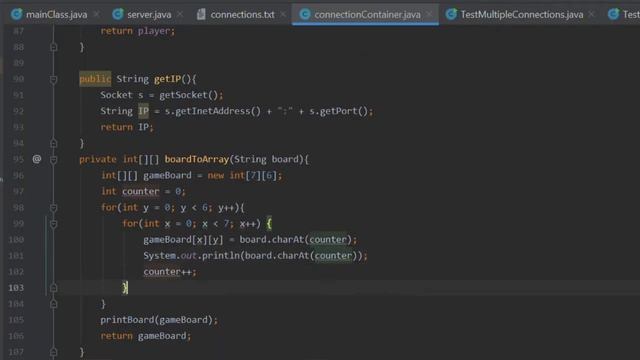
Task: Click the mainClass.java class icon
Action: [x=16, y=14]
